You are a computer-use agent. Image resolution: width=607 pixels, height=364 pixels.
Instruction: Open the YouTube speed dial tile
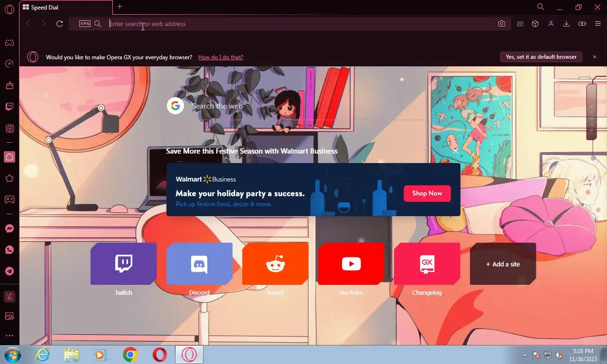[x=351, y=264]
